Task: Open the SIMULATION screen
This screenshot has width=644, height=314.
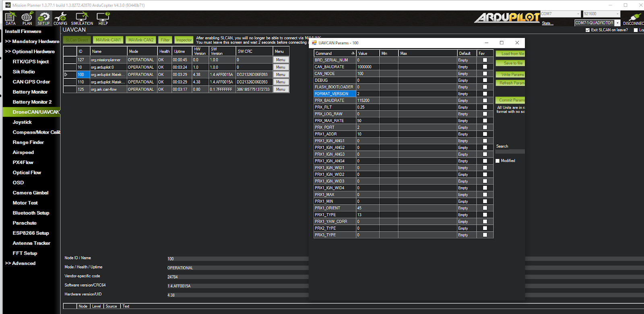Action: [x=82, y=18]
